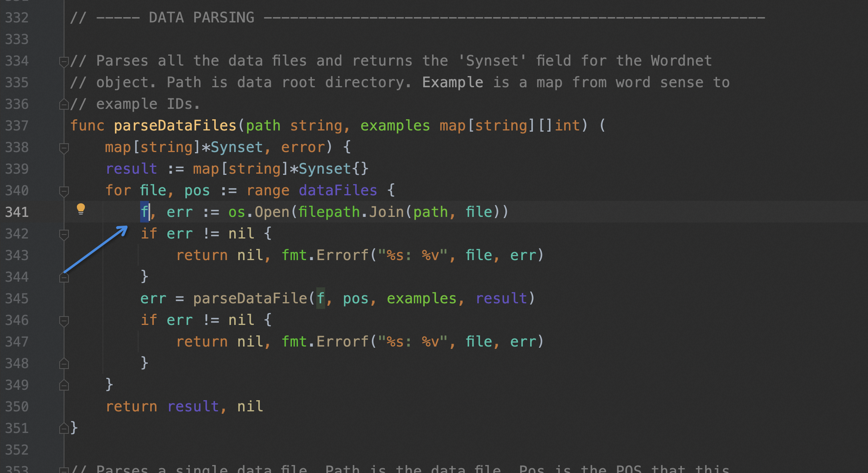868x473 pixels.
Task: Click the parseDataFile call on line 345
Action: point(250,298)
